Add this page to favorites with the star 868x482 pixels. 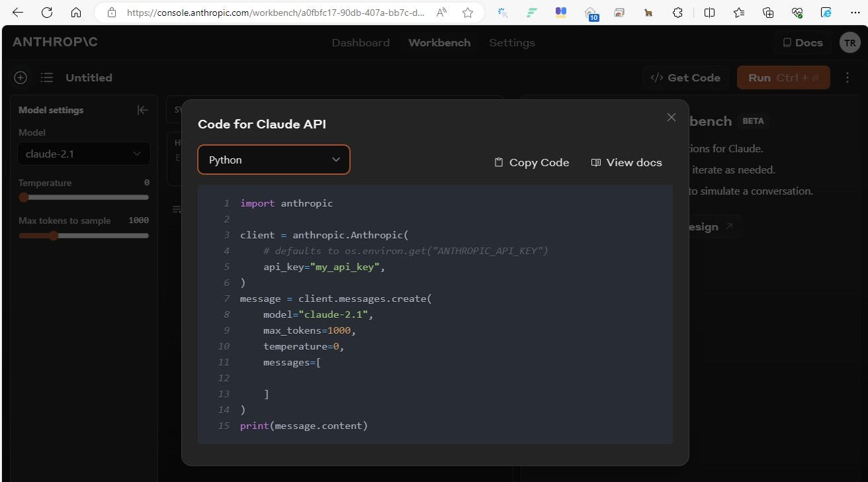[x=468, y=12]
